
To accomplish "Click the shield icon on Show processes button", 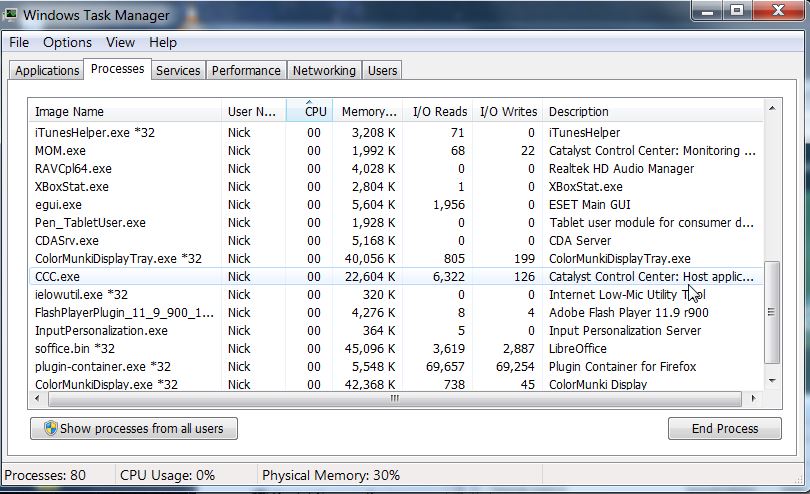I will tap(48, 429).
